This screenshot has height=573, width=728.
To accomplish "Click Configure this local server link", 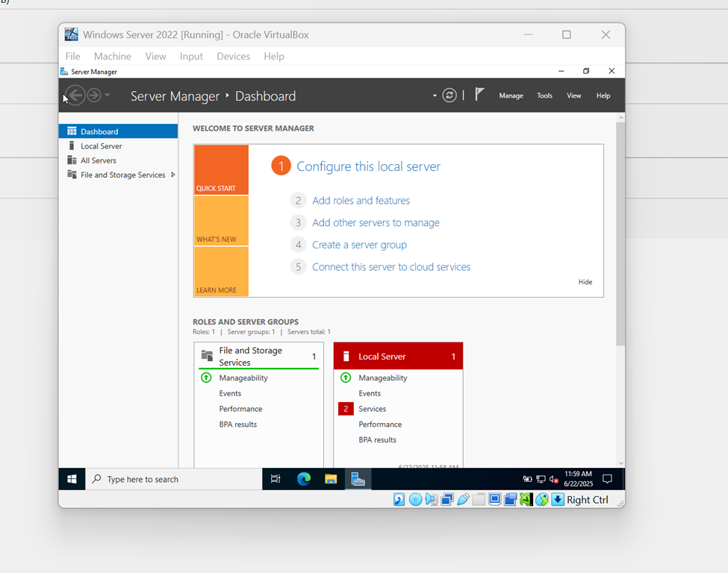I will point(368,166).
